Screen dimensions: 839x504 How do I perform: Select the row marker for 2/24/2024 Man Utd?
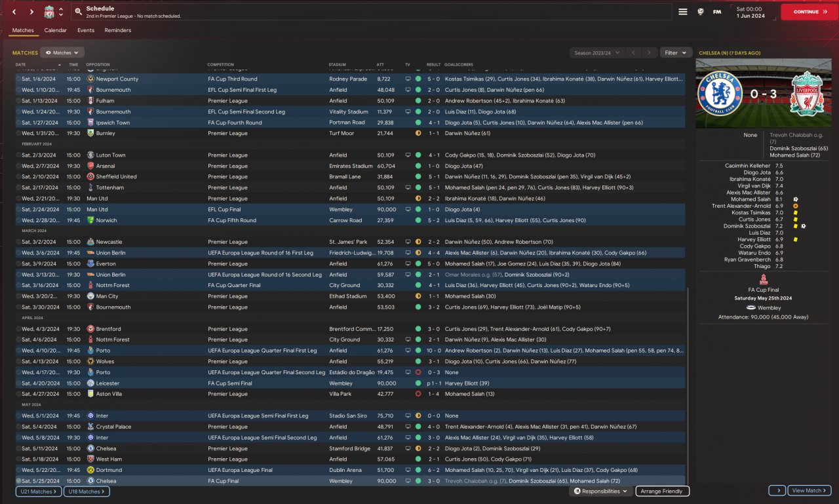coord(18,209)
